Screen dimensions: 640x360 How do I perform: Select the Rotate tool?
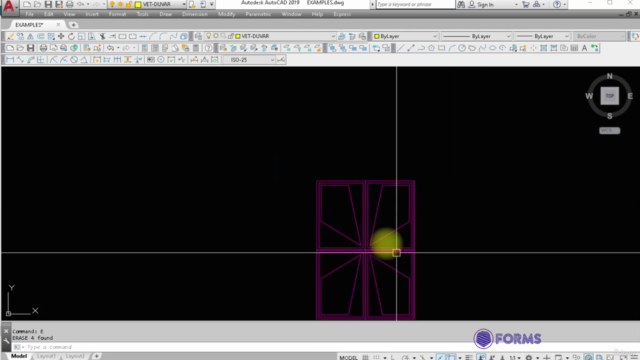(x=71, y=36)
